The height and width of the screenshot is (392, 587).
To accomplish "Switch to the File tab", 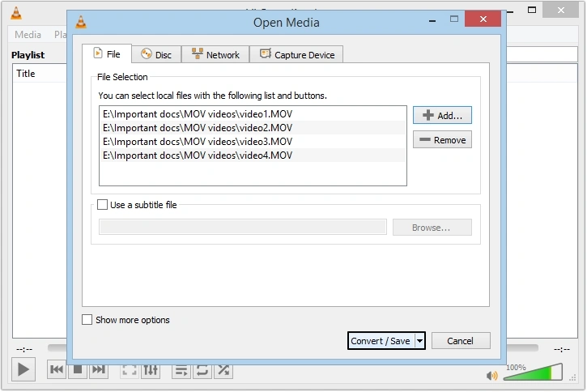I will (x=107, y=54).
